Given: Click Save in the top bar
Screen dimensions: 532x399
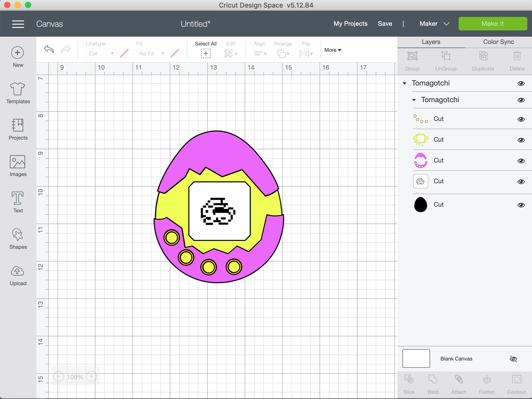Looking at the screenshot, I should point(385,24).
